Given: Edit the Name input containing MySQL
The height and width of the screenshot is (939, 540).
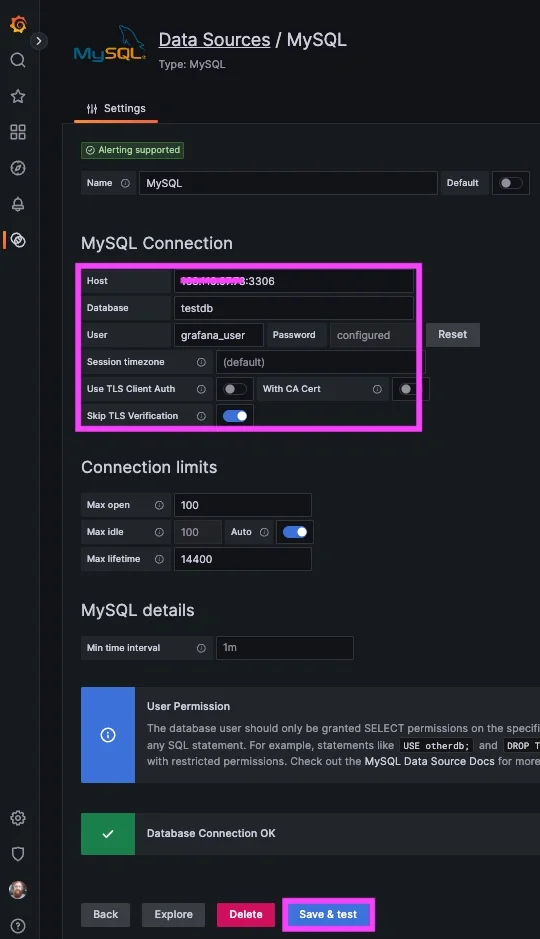Looking at the screenshot, I should [x=288, y=183].
